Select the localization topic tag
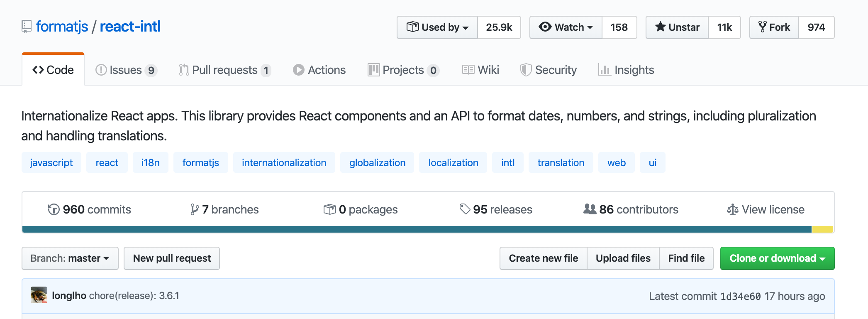This screenshot has width=868, height=319. click(x=453, y=162)
